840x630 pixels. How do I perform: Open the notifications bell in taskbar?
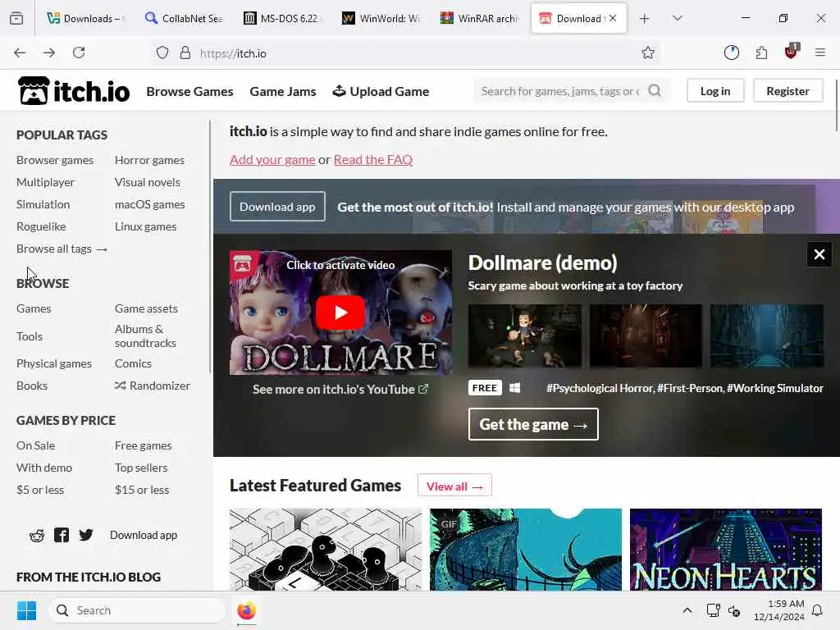click(x=817, y=610)
